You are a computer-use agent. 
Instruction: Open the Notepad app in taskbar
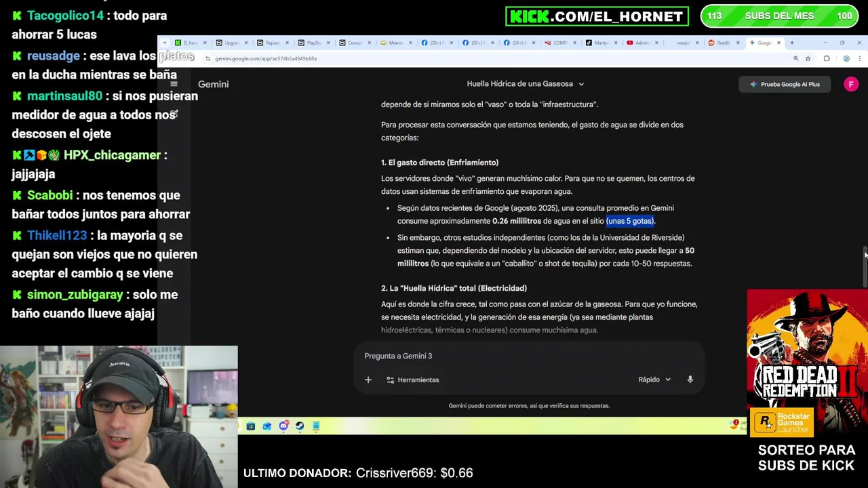click(x=316, y=426)
